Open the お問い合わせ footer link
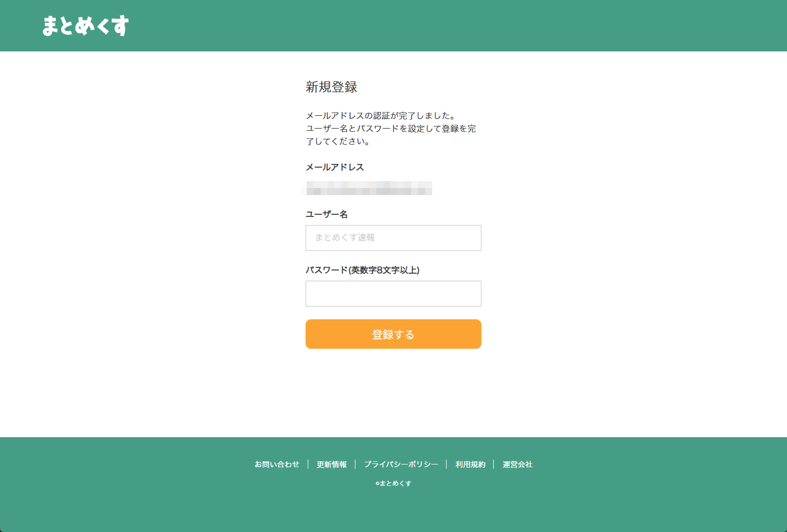 [277, 464]
